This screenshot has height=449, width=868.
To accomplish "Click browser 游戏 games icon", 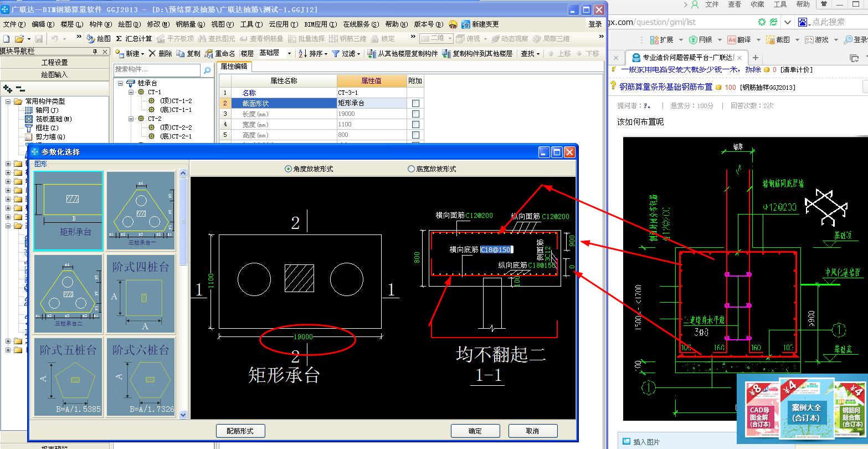I will 809,40.
